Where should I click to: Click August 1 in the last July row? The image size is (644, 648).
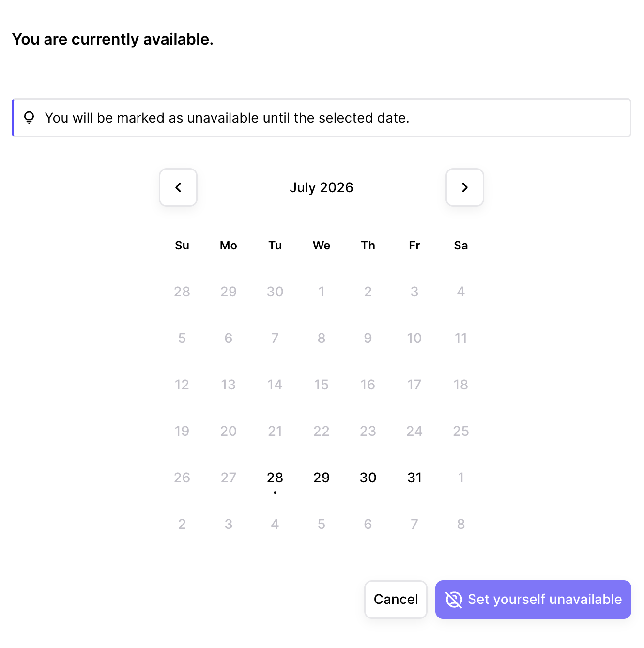pyautogui.click(x=461, y=478)
